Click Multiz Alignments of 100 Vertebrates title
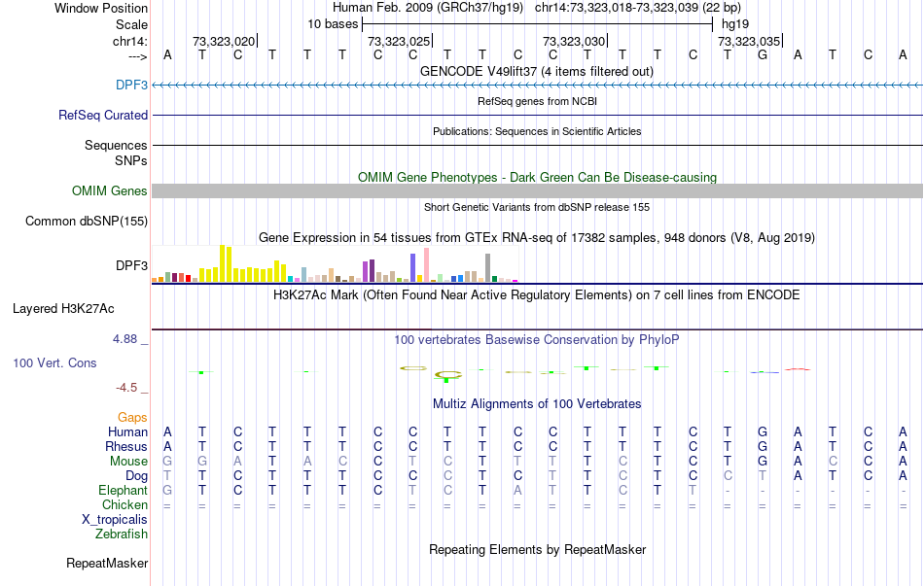Image resolution: width=924 pixels, height=586 pixels. [x=537, y=404]
